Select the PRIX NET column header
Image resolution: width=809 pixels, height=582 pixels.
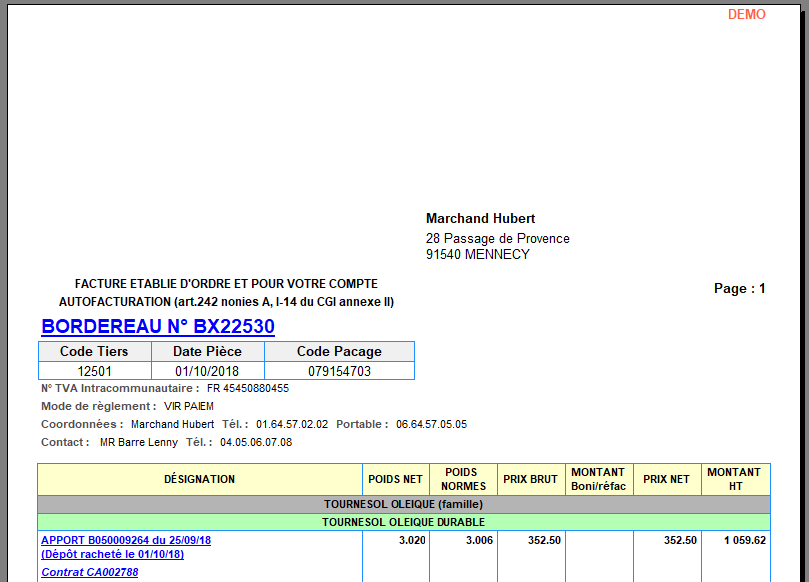coord(666,479)
